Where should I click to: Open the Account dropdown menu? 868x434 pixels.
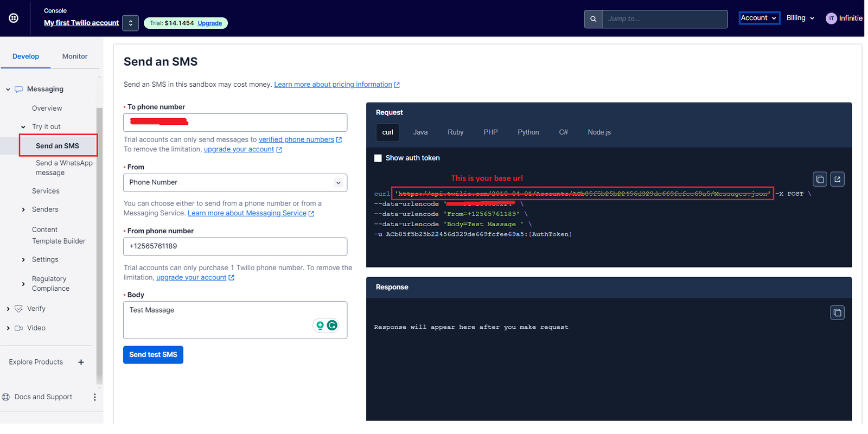point(758,18)
